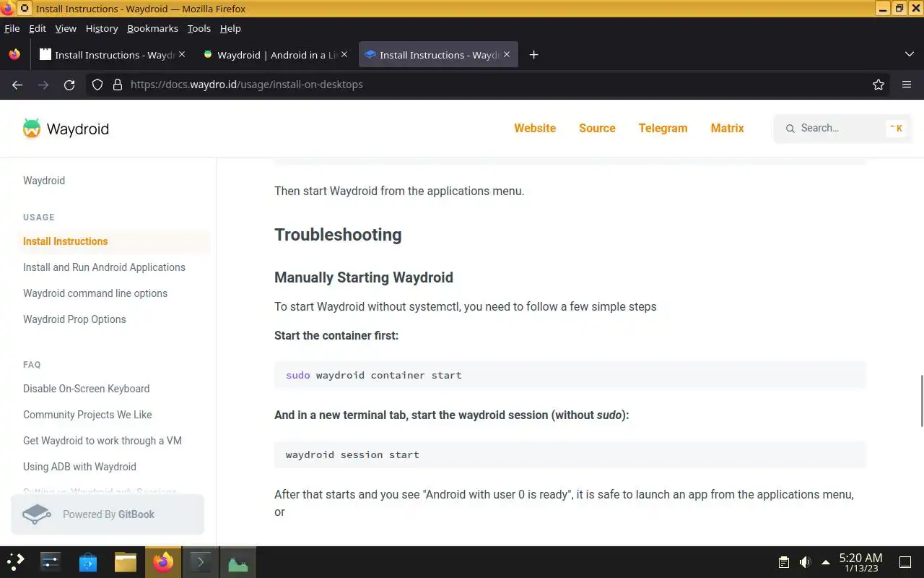The height and width of the screenshot is (578, 924).
Task: Select Install Instructions in sidebar
Action: point(114,241)
